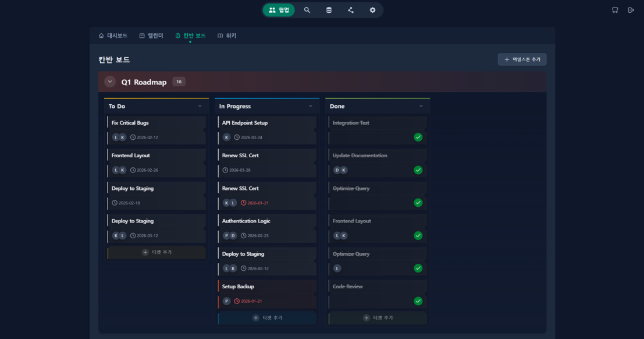This screenshot has height=339, width=644.
Task: Click the database icon in the top bar
Action: (329, 10)
